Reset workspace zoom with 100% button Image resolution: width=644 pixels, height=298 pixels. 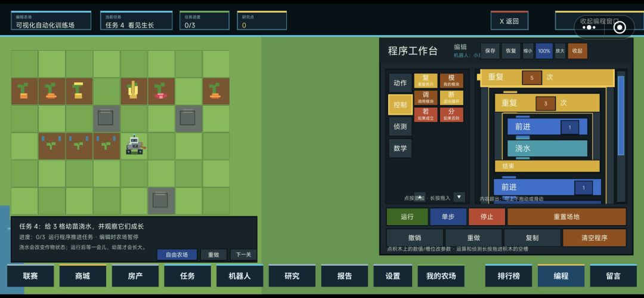[x=544, y=51]
